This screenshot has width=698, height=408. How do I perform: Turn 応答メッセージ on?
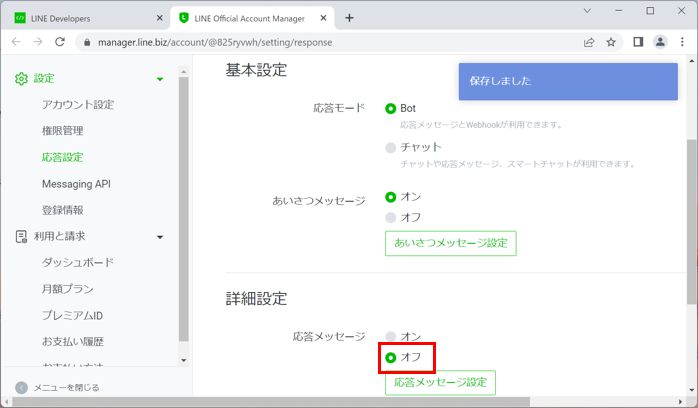[390, 336]
